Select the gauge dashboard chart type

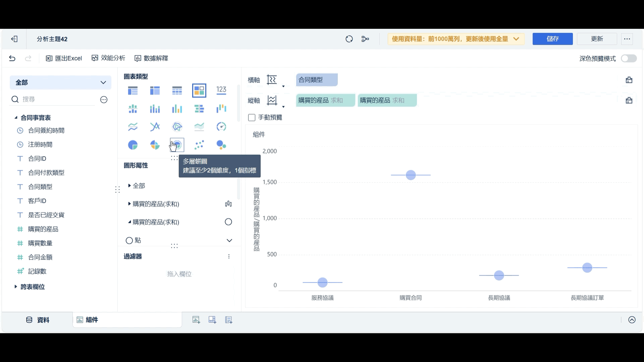tap(221, 127)
